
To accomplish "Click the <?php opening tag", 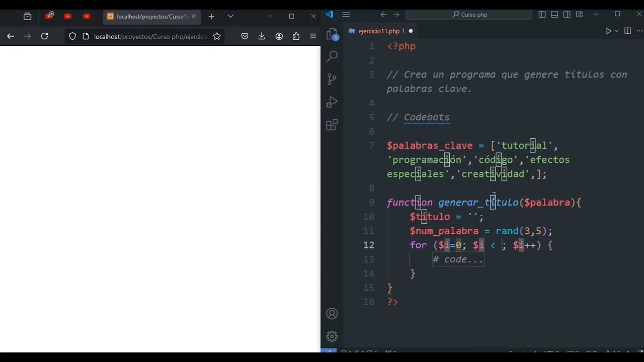I will pos(401,46).
